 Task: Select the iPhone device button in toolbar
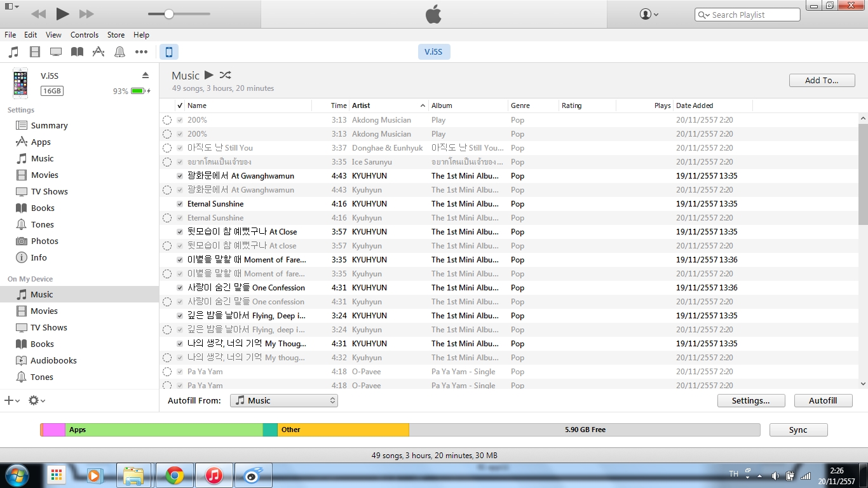pyautogui.click(x=169, y=52)
